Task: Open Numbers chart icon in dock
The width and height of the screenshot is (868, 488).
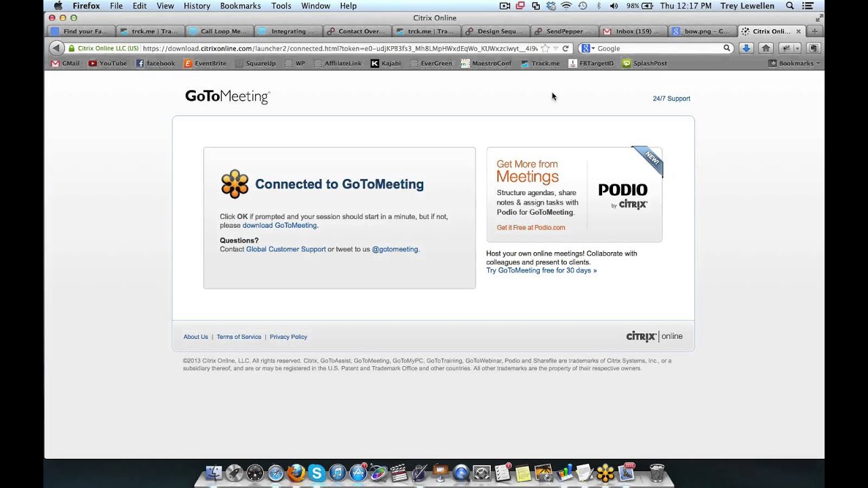Action: (x=564, y=473)
